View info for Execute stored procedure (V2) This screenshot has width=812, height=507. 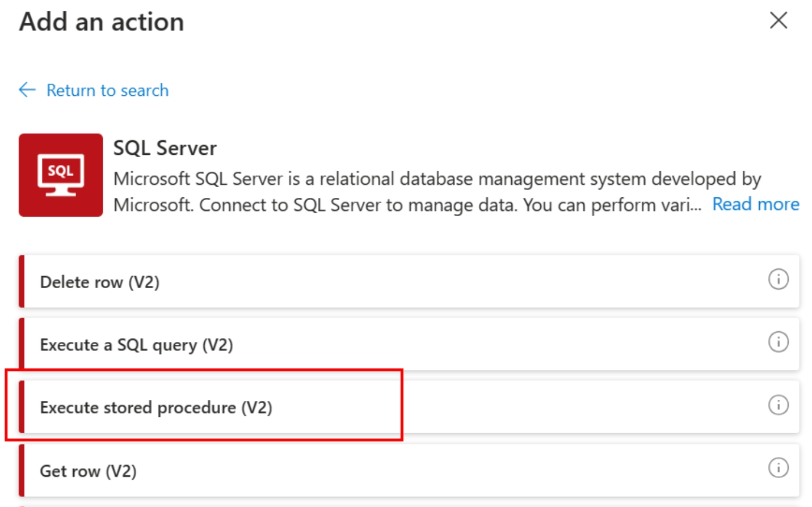coord(779,405)
